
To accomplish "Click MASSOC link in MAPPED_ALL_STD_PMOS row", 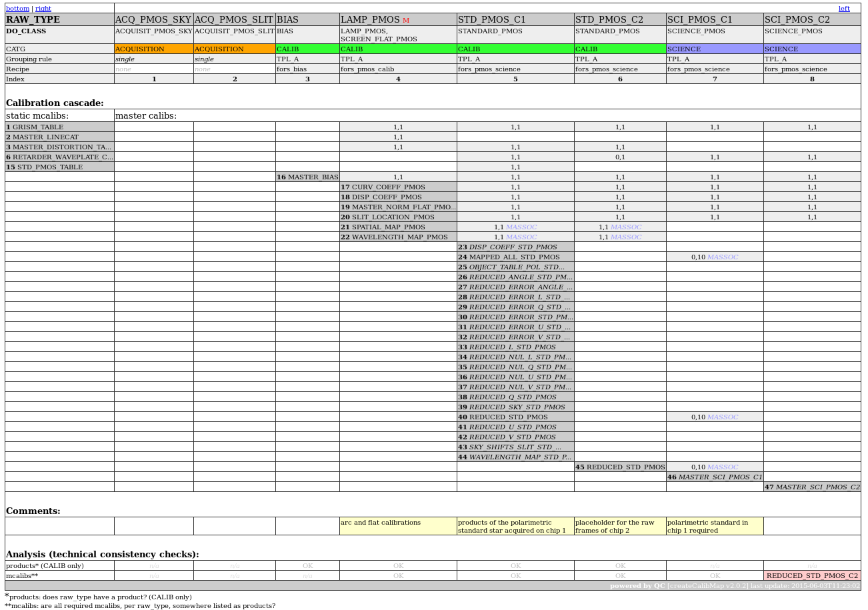I will point(723,257).
